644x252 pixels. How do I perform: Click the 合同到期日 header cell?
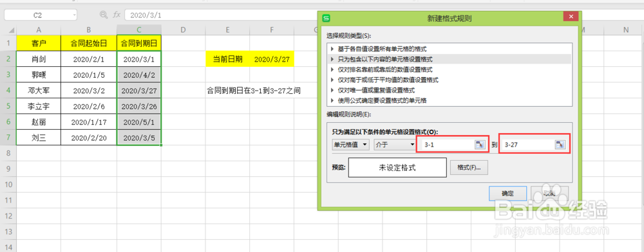coord(139,43)
